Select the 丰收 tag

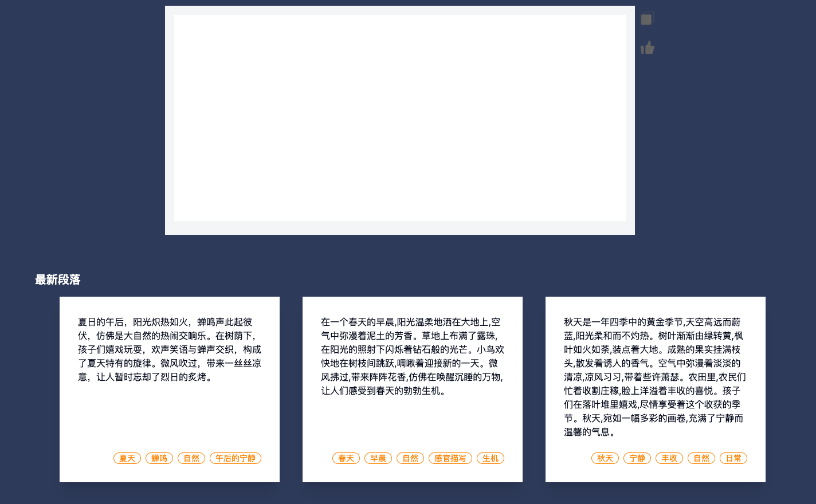[669, 458]
